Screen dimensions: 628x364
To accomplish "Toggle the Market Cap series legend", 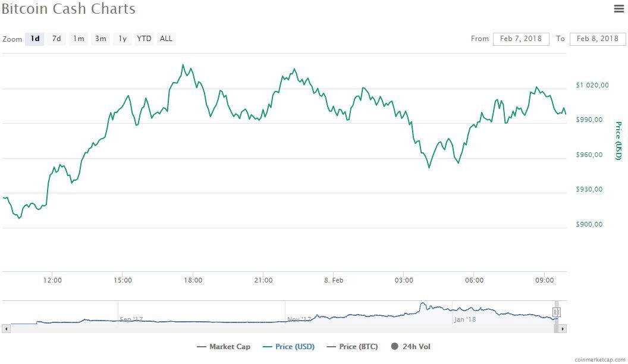I will tap(224, 347).
